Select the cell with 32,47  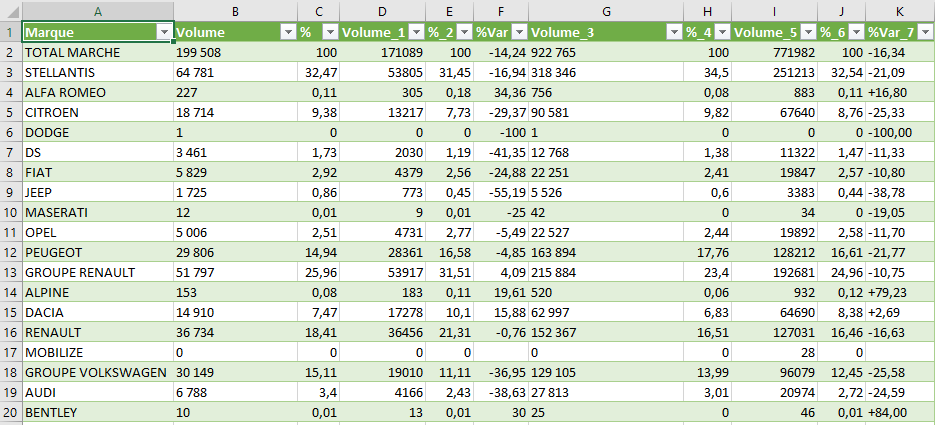(x=318, y=73)
